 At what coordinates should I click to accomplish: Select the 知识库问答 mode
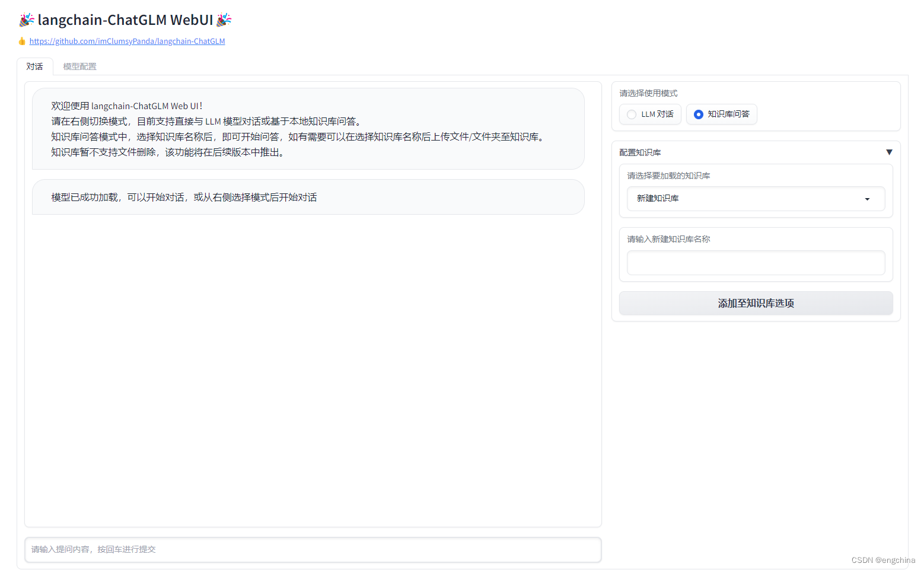pos(721,114)
